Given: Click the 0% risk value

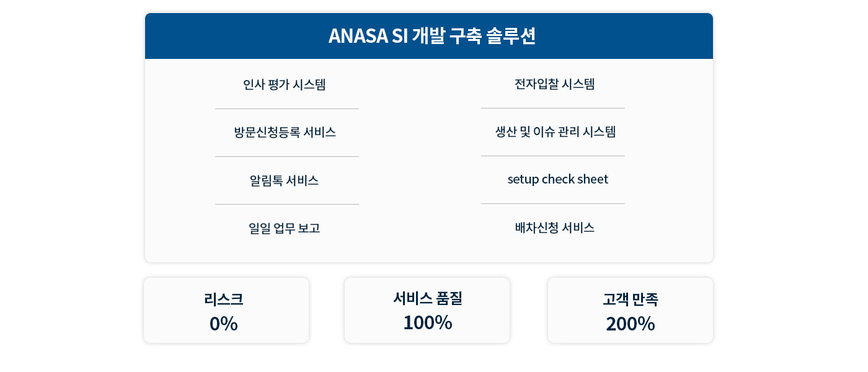Looking at the screenshot, I should point(224,324).
